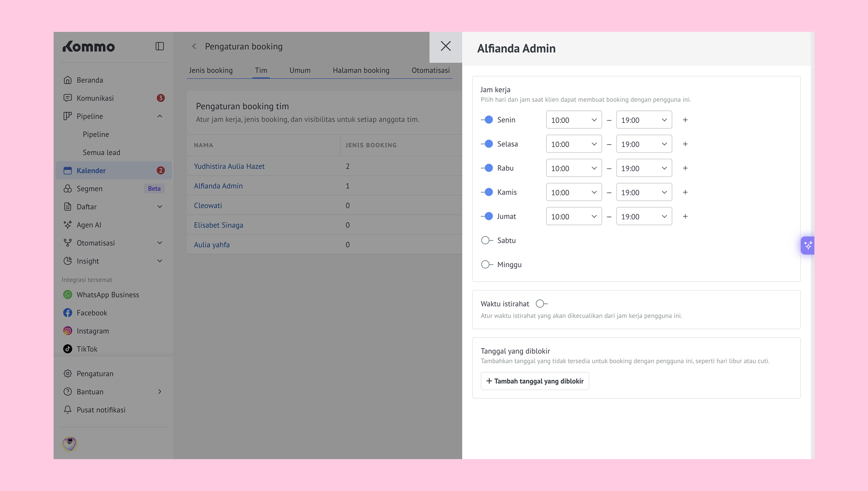Click the Bantuan question mark icon

pyautogui.click(x=68, y=392)
